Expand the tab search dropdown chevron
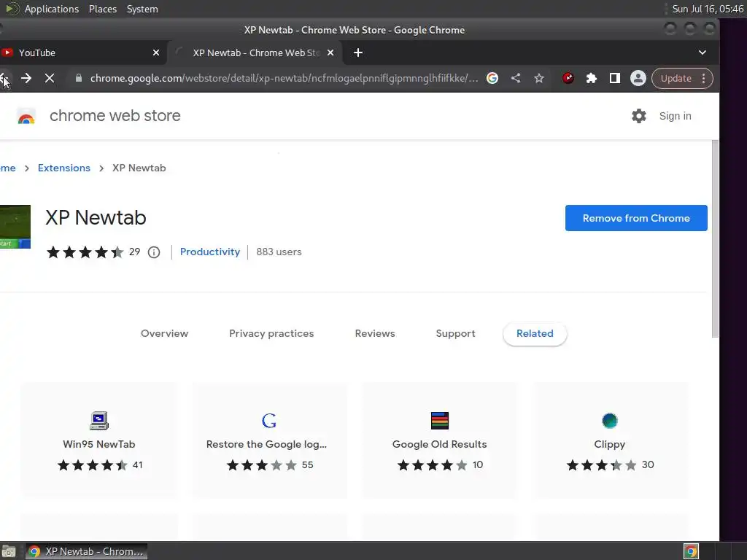Image resolution: width=747 pixels, height=560 pixels. 703,52
